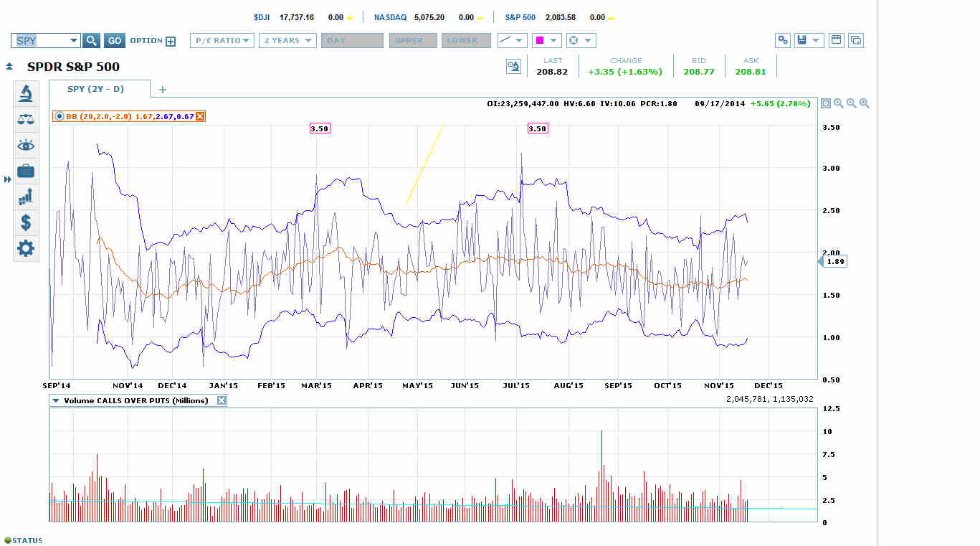The width and height of the screenshot is (980, 546).
Task: Open the dollar sign tool in sidebar
Action: click(26, 223)
